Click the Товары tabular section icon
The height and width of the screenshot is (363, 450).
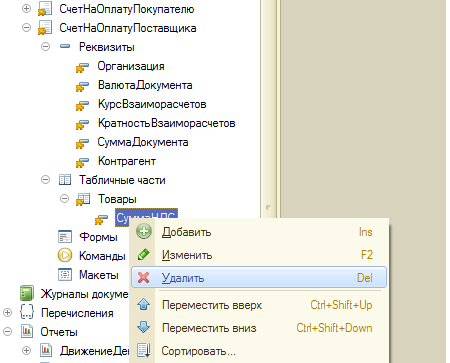point(83,199)
